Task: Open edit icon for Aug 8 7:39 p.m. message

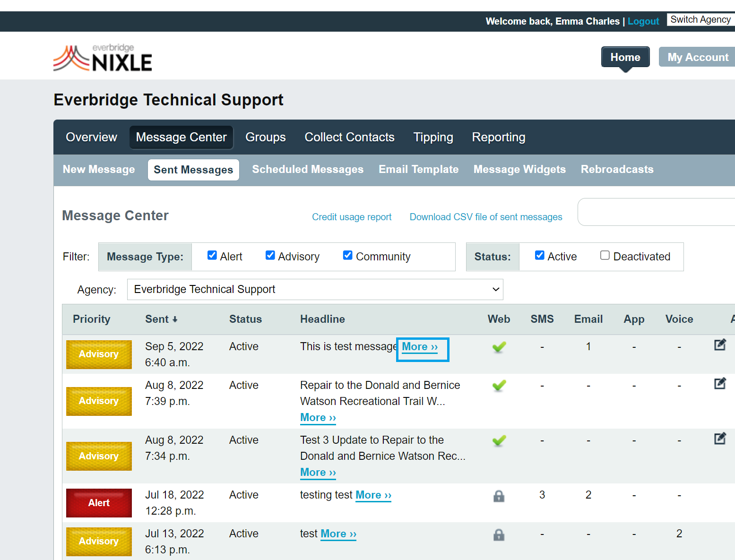Action: click(x=720, y=383)
